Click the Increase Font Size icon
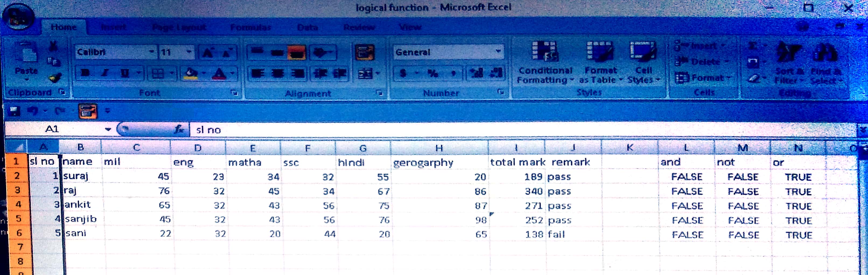The height and width of the screenshot is (275, 868). pyautogui.click(x=208, y=53)
